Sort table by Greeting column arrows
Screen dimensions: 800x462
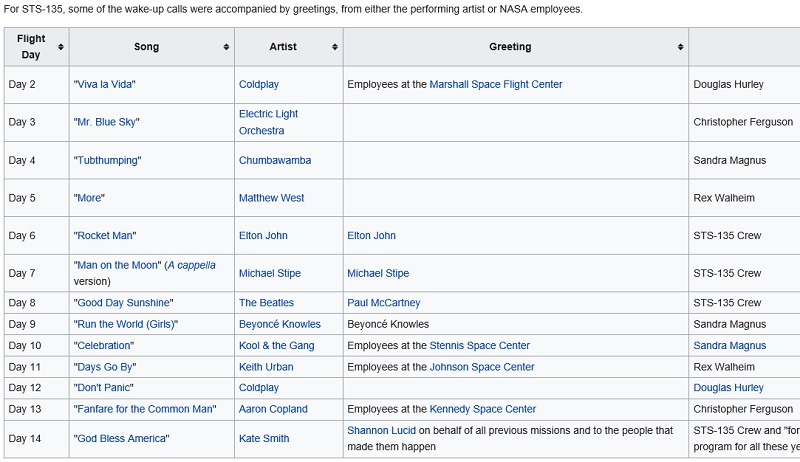tap(680, 47)
